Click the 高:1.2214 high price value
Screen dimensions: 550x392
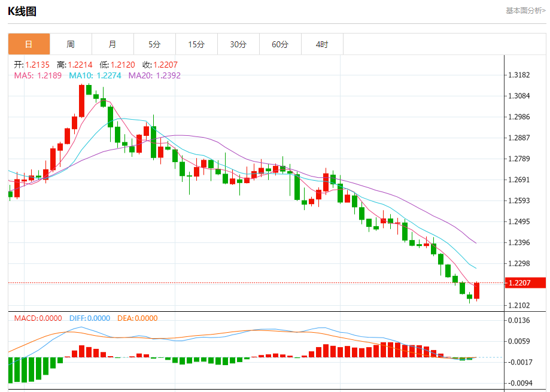coord(75,65)
